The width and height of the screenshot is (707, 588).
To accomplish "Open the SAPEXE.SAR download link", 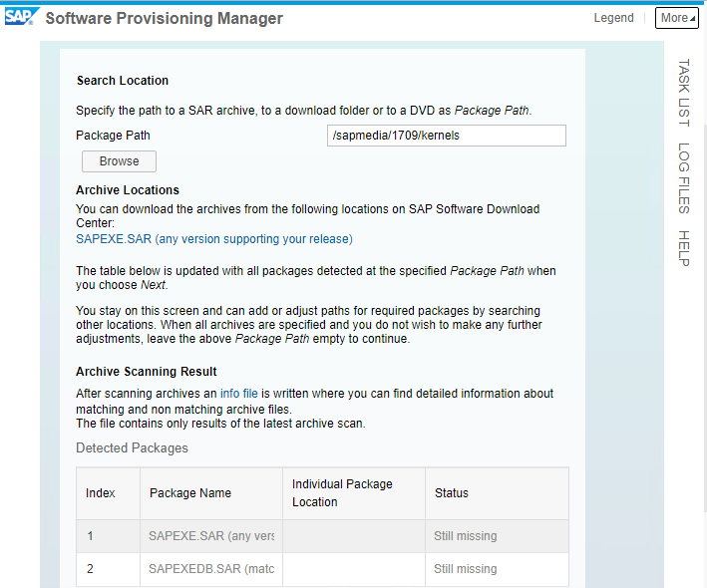I will tap(214, 239).
